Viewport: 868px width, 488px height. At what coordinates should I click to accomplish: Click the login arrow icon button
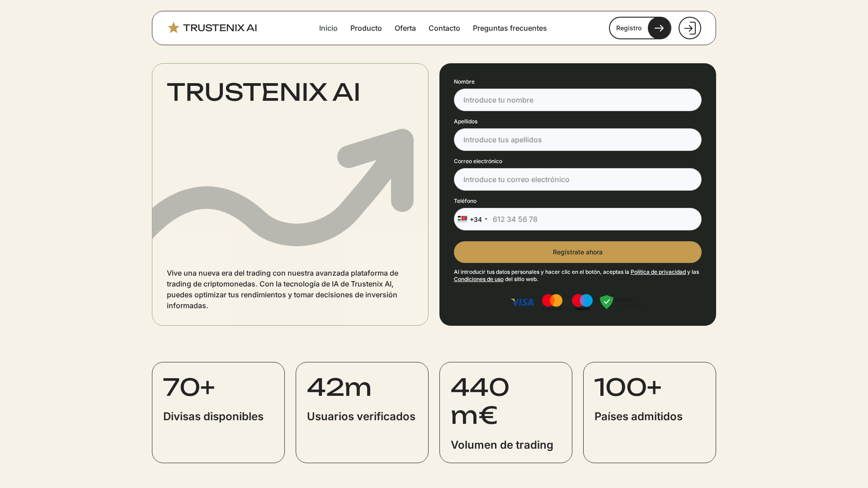click(x=690, y=28)
